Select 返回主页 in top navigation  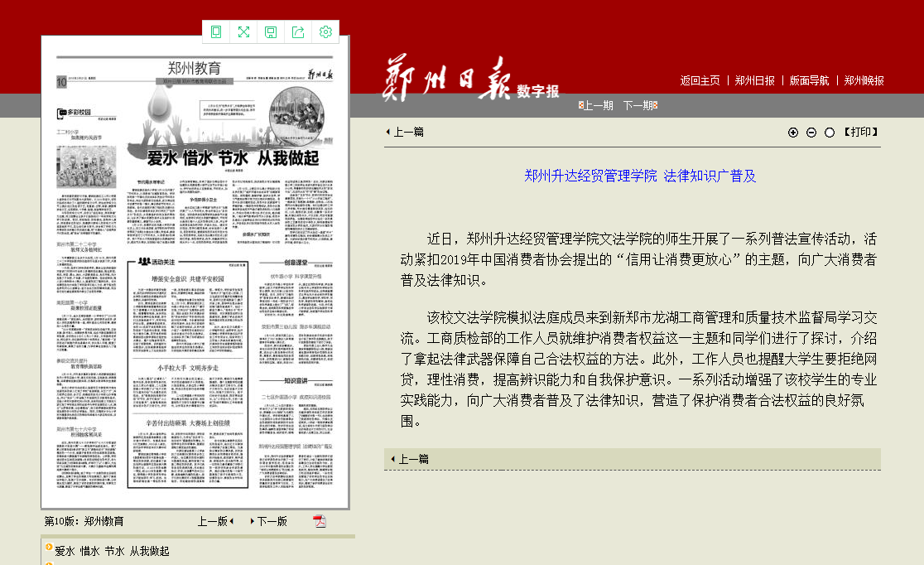point(700,80)
